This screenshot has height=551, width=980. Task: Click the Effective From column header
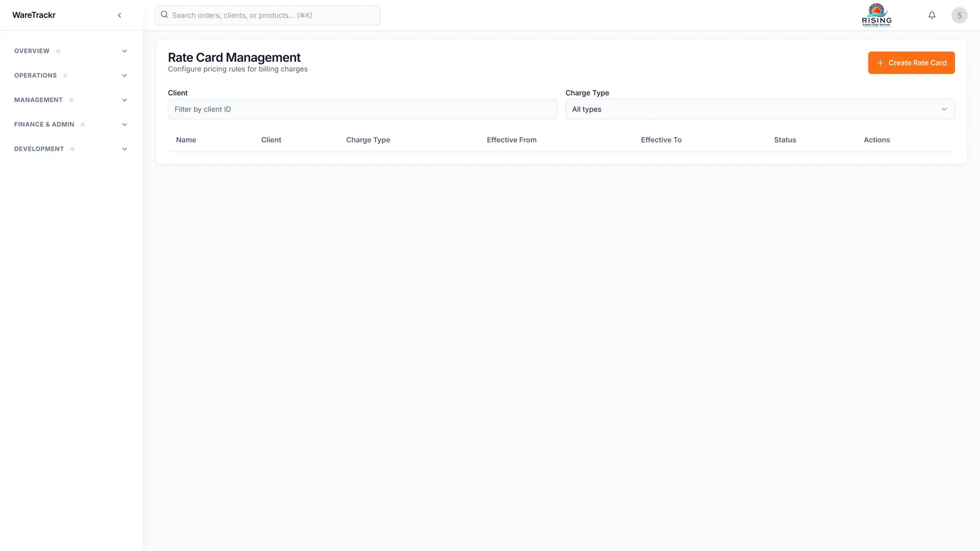(x=511, y=140)
